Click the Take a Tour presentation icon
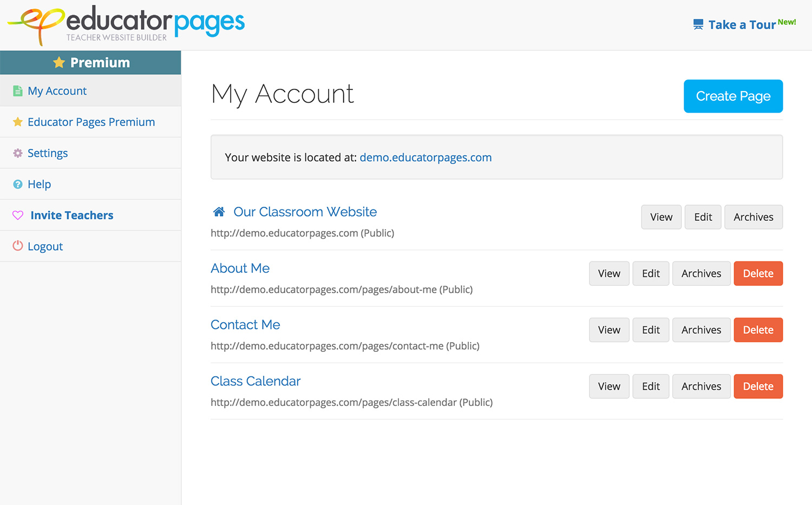Viewport: 812px width, 505px height. 698,24
